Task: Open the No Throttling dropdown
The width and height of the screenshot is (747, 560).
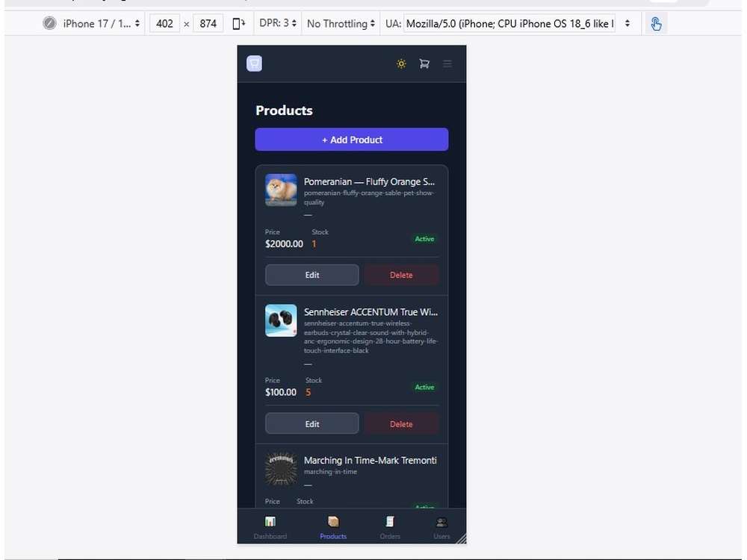Action: coord(341,23)
